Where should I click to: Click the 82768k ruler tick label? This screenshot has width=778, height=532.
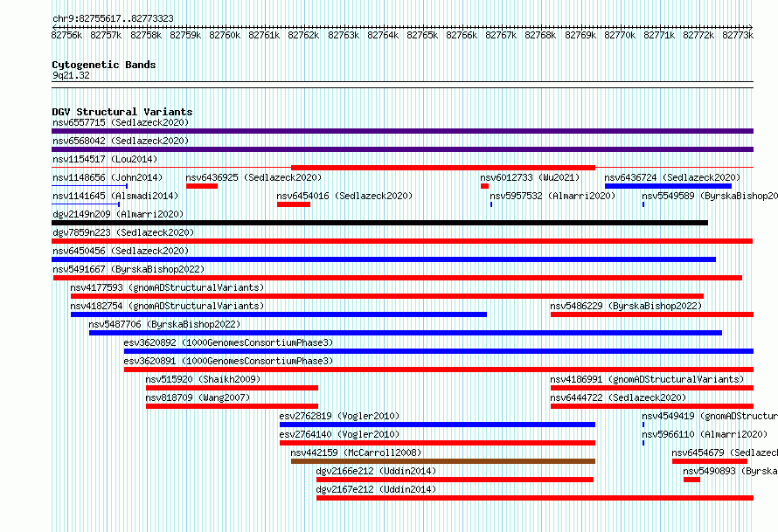tap(540, 35)
